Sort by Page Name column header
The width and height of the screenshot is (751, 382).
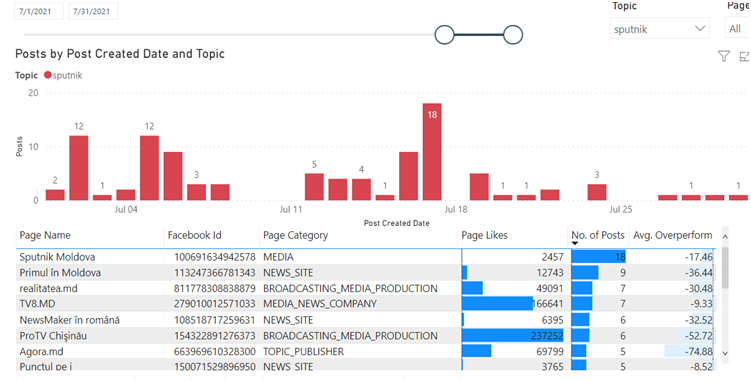(x=45, y=235)
